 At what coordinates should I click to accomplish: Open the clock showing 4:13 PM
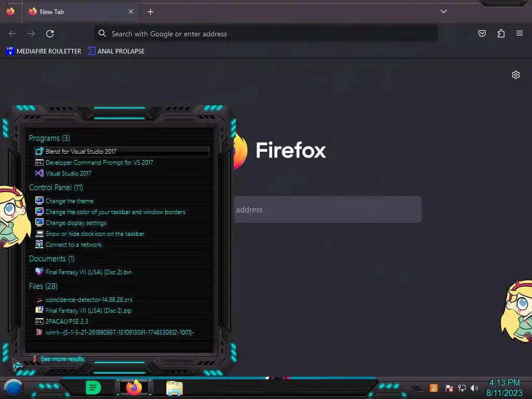coord(504,388)
